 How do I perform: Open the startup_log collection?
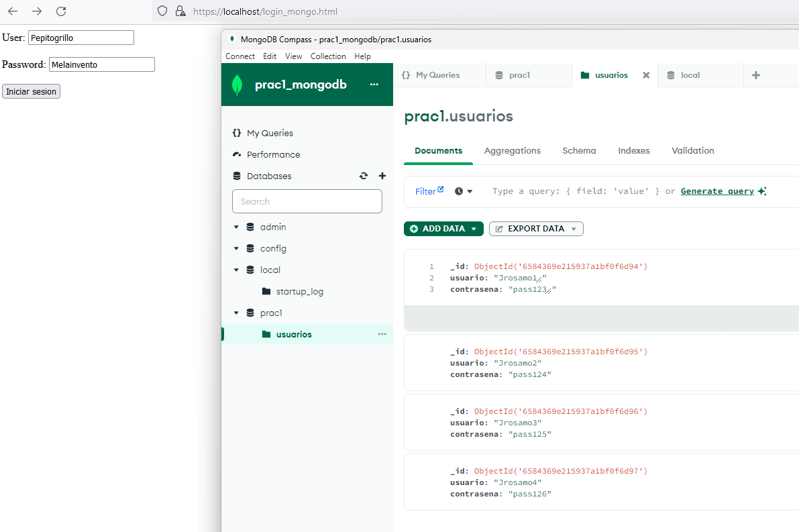tap(299, 291)
